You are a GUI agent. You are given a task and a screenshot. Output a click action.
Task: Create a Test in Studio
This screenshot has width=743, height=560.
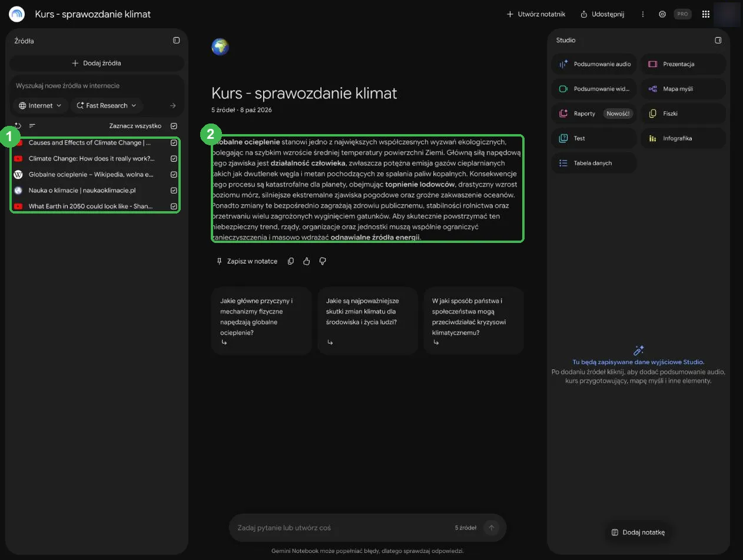point(594,138)
